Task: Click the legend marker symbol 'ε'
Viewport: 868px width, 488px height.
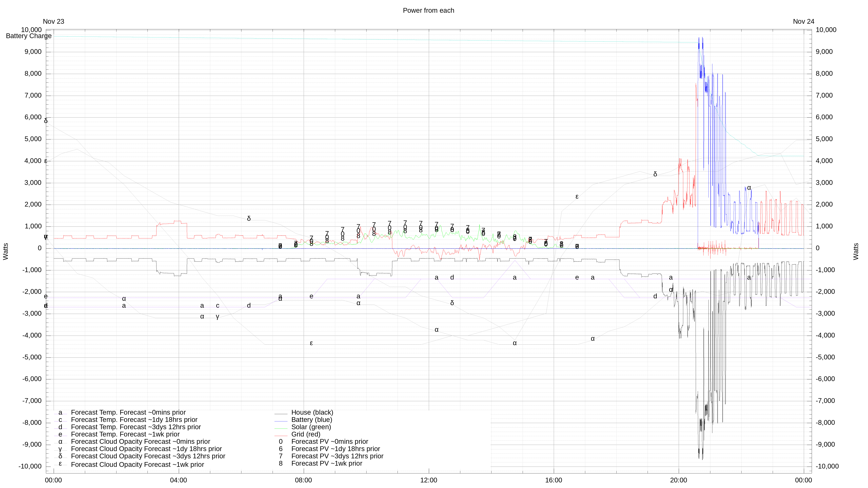Action: click(60, 464)
